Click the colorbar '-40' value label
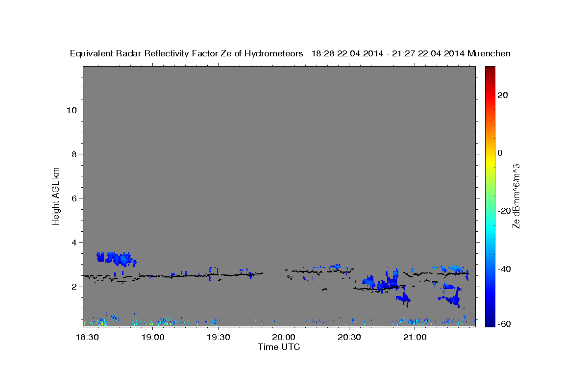 pyautogui.click(x=503, y=269)
